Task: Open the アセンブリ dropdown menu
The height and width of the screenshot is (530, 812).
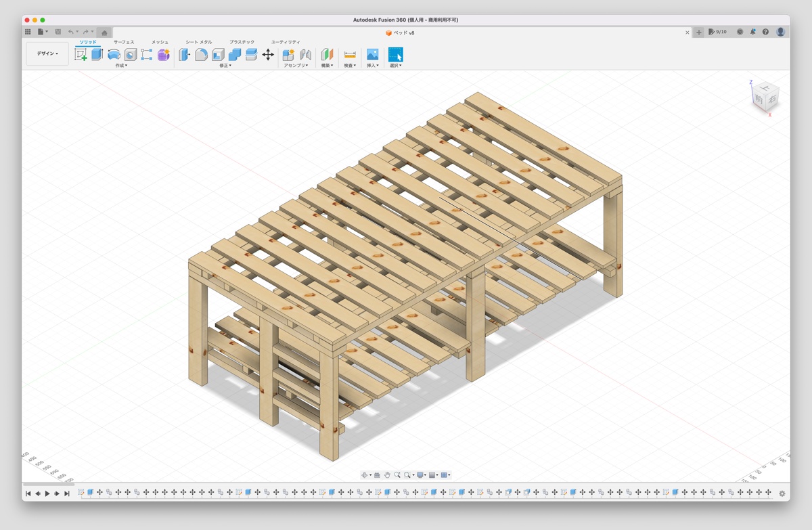Action: click(x=296, y=66)
